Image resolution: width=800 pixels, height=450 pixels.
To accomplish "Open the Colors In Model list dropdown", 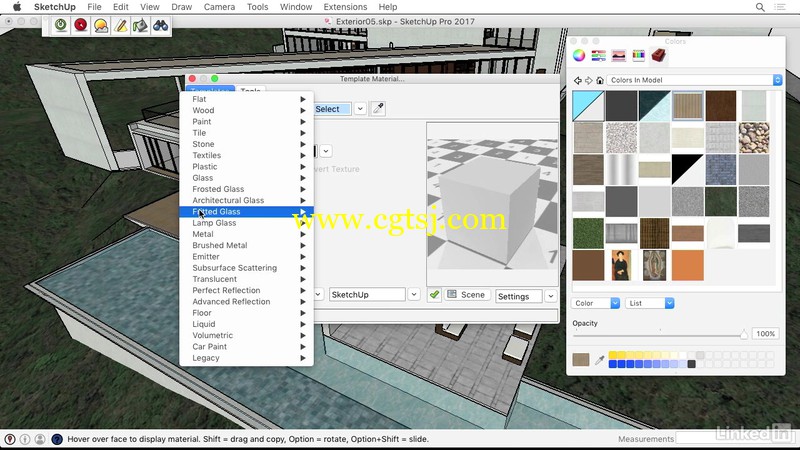I will pyautogui.click(x=694, y=80).
